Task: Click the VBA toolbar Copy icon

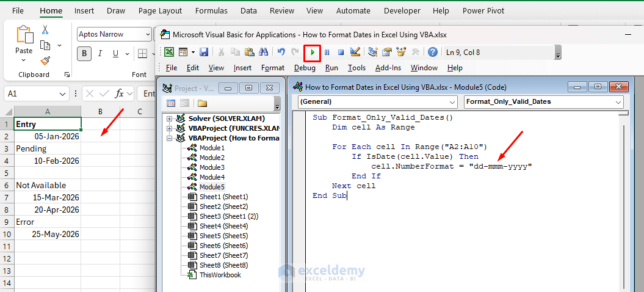Action: point(236,53)
